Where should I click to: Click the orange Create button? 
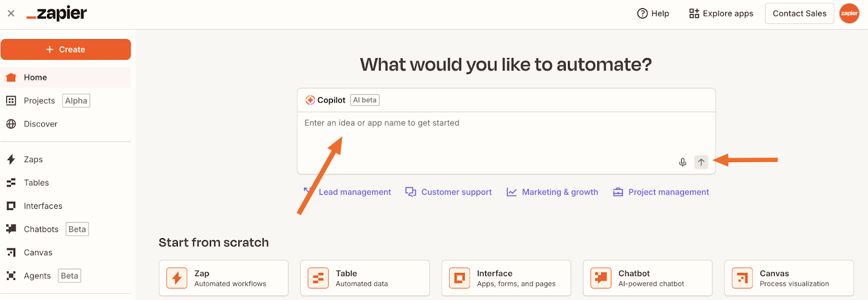click(x=66, y=49)
